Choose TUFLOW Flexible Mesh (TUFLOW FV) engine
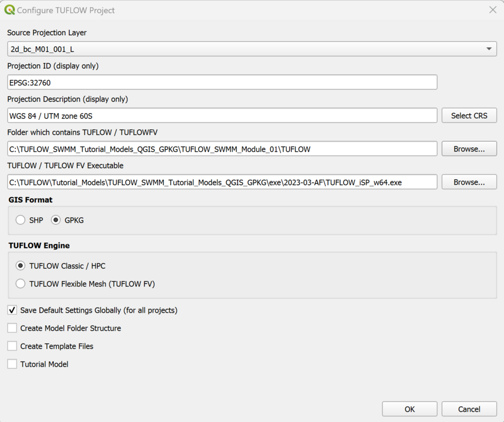The image size is (504, 422). (x=21, y=284)
